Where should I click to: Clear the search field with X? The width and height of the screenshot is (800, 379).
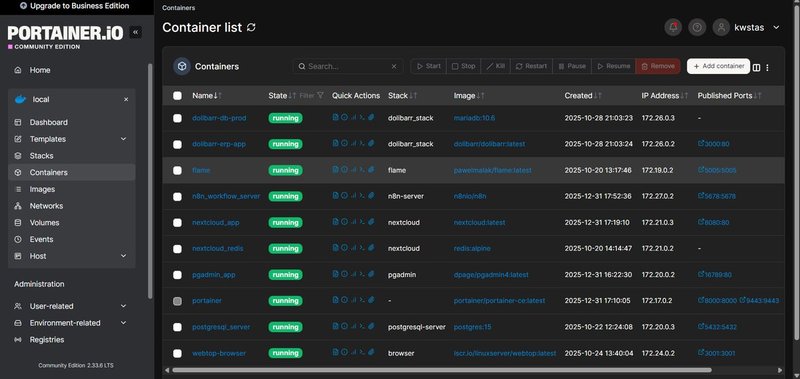[x=394, y=66]
